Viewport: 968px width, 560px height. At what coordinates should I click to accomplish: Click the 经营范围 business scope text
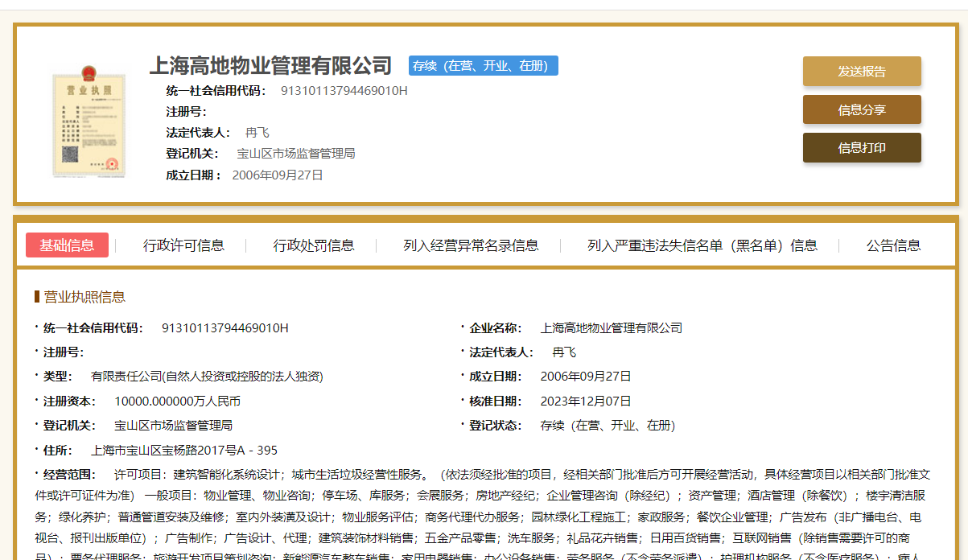(x=483, y=505)
